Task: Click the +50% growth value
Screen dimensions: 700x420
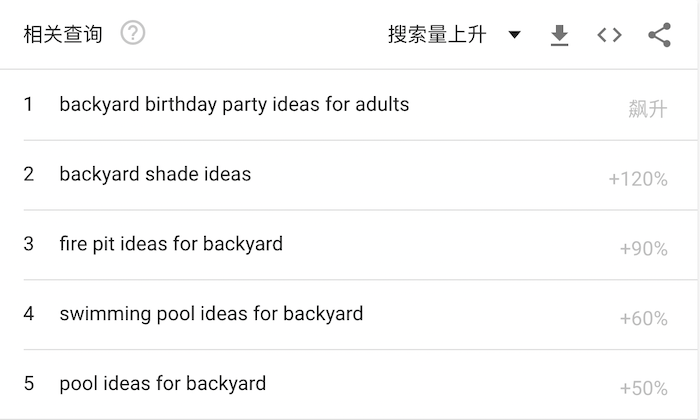Action: tap(643, 388)
